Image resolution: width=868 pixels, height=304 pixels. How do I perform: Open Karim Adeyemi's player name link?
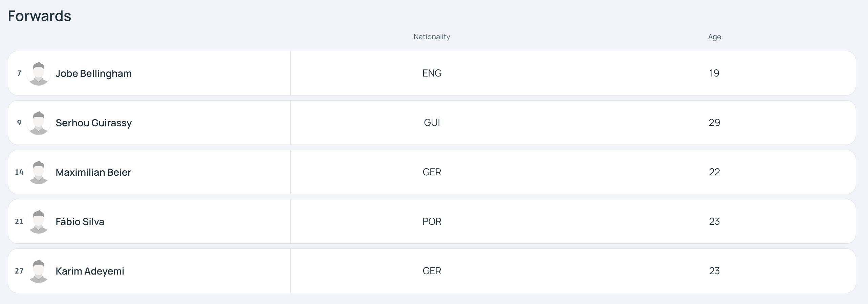(x=90, y=271)
